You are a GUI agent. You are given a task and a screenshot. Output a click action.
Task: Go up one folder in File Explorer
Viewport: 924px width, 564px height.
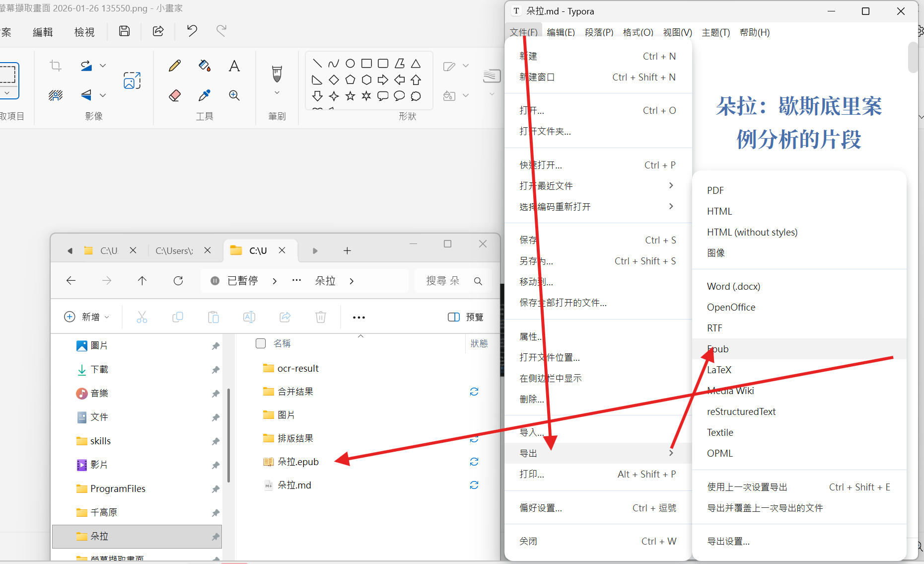tap(142, 281)
